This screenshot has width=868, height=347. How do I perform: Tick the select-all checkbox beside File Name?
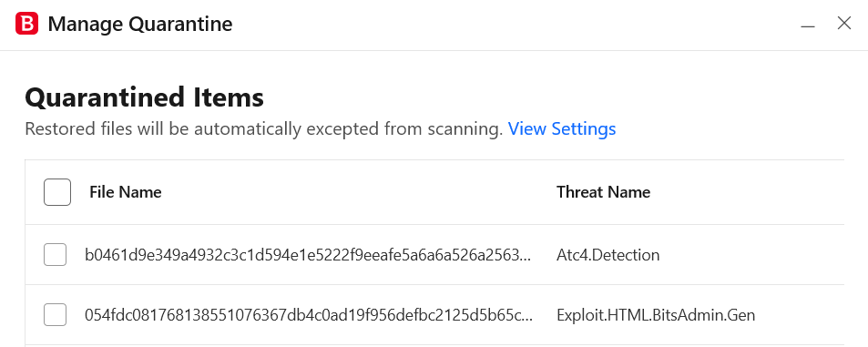57,192
